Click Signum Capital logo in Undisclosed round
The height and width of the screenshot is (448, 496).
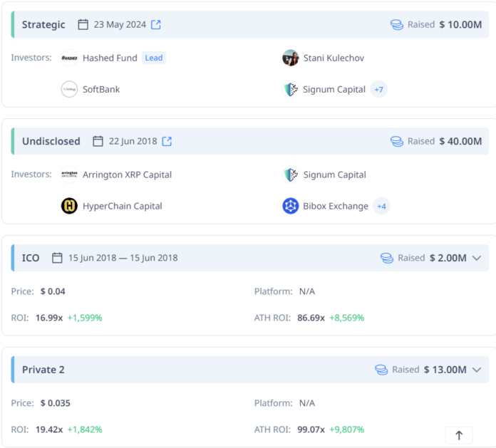click(x=290, y=174)
